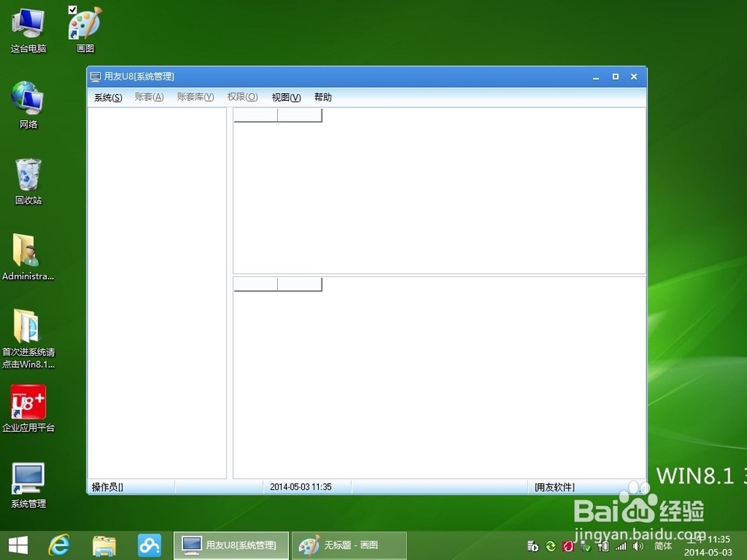Image resolution: width=747 pixels, height=560 pixels.
Task: Select the 画图 desktop shortcut icon
Action: [x=85, y=30]
